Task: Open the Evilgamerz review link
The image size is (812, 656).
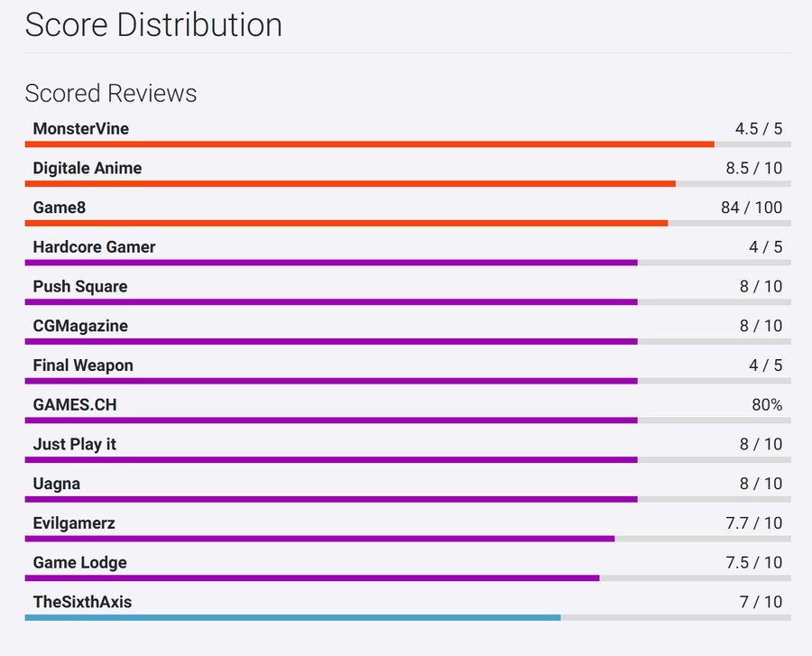Action: (74, 523)
